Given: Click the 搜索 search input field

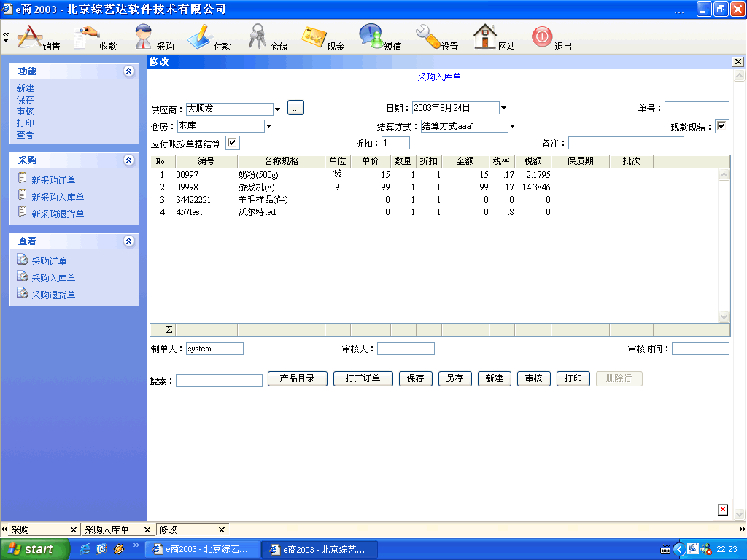Looking at the screenshot, I should (219, 381).
